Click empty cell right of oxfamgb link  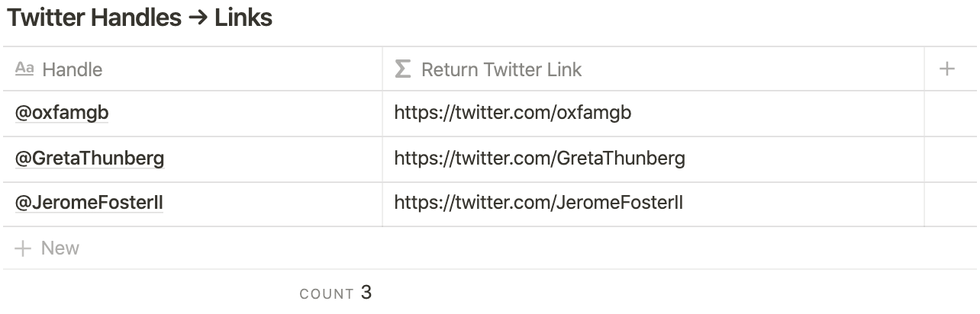pos(951,114)
